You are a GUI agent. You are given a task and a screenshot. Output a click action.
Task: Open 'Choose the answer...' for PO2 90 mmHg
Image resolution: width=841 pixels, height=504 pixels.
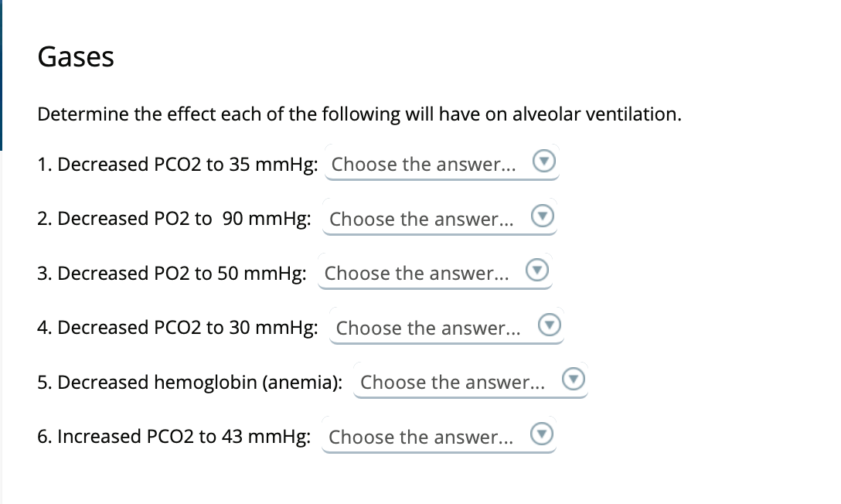(x=440, y=217)
